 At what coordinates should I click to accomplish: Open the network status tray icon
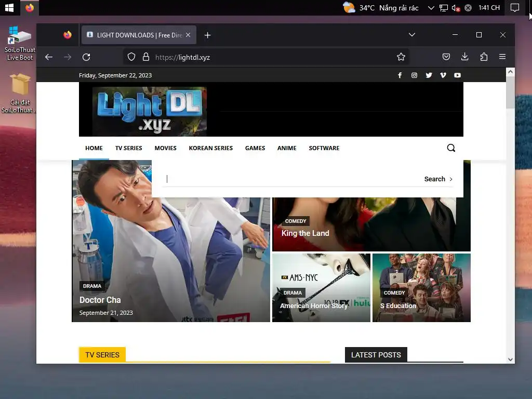coord(444,7)
